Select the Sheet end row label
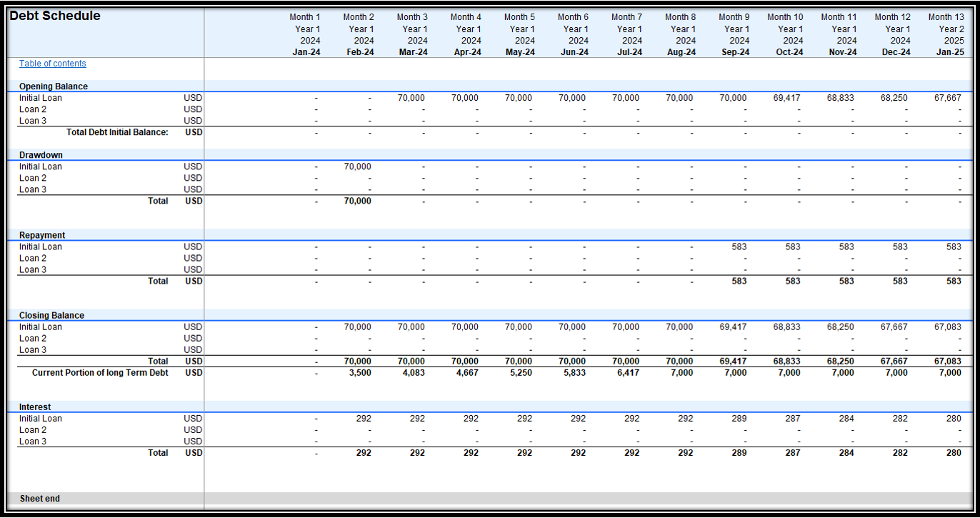This screenshot has width=980, height=518. pos(40,498)
